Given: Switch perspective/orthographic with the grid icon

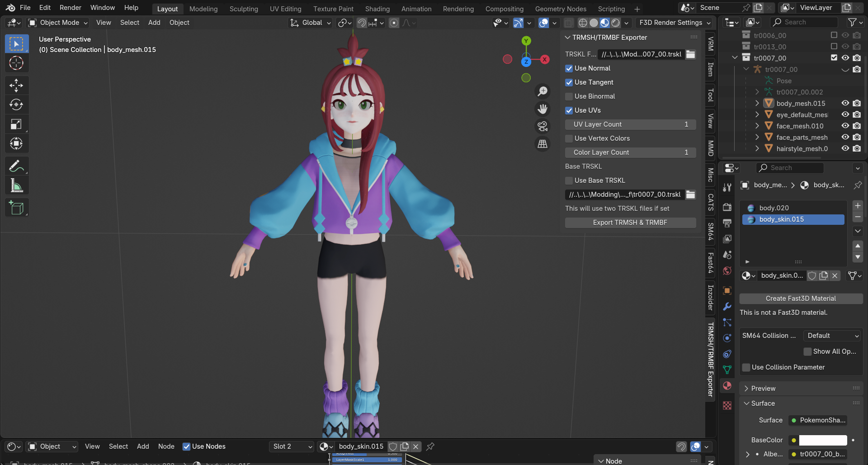Looking at the screenshot, I should [542, 144].
